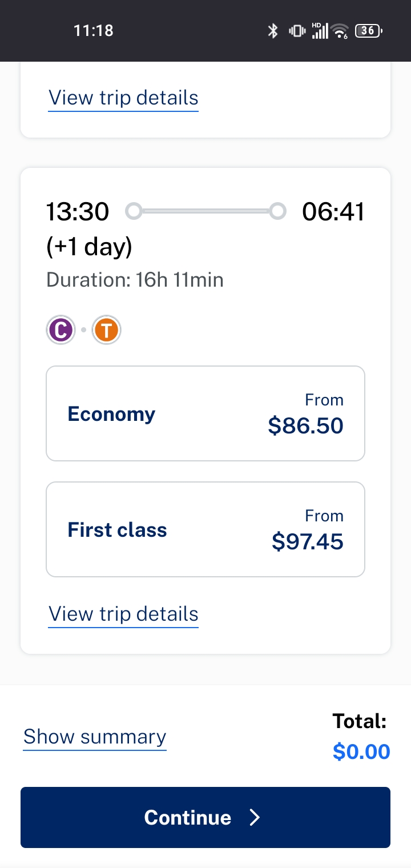
Task: Tap the vibrate mode status icon
Action: [297, 31]
